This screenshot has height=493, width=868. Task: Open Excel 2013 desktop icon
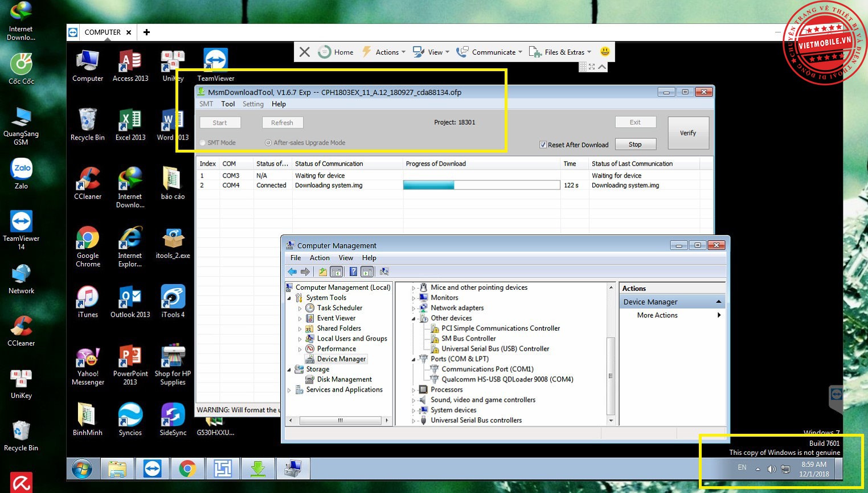pos(130,125)
